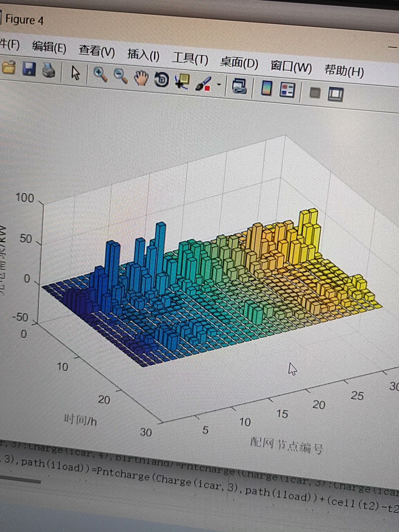Click the 100 tick on the vertical axis
This screenshot has width=399, height=532.
tap(25, 198)
